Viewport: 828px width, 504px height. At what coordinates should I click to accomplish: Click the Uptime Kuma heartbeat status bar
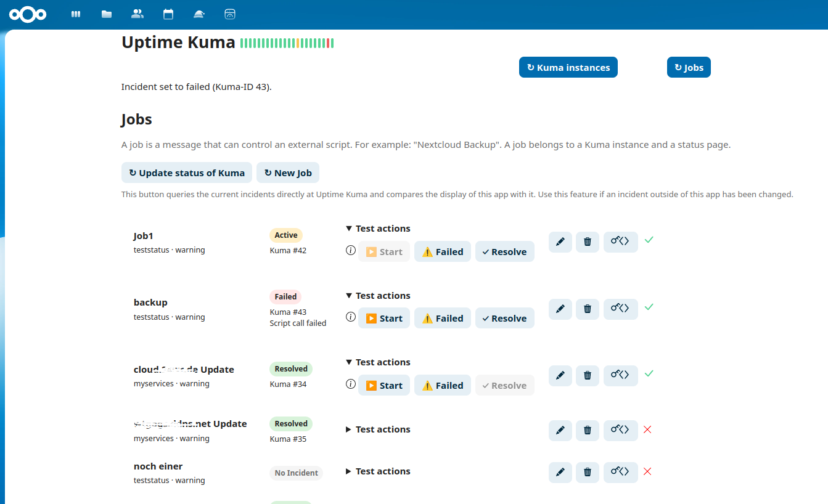click(287, 43)
